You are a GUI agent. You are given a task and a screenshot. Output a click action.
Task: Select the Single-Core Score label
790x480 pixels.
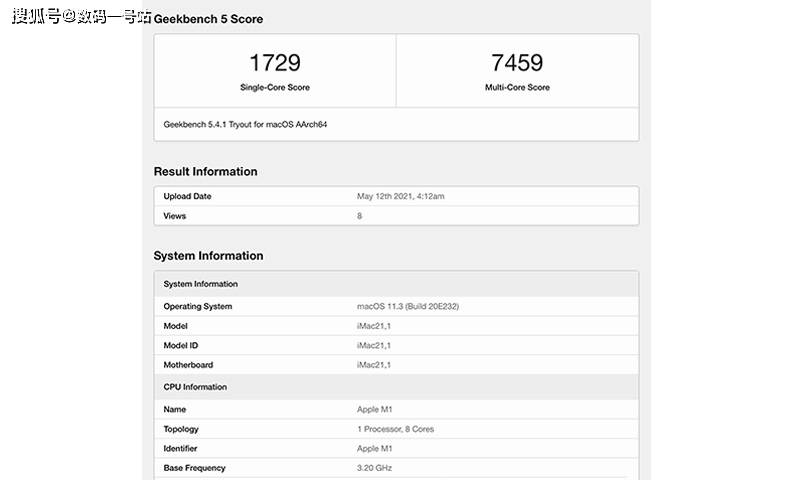tap(274, 88)
